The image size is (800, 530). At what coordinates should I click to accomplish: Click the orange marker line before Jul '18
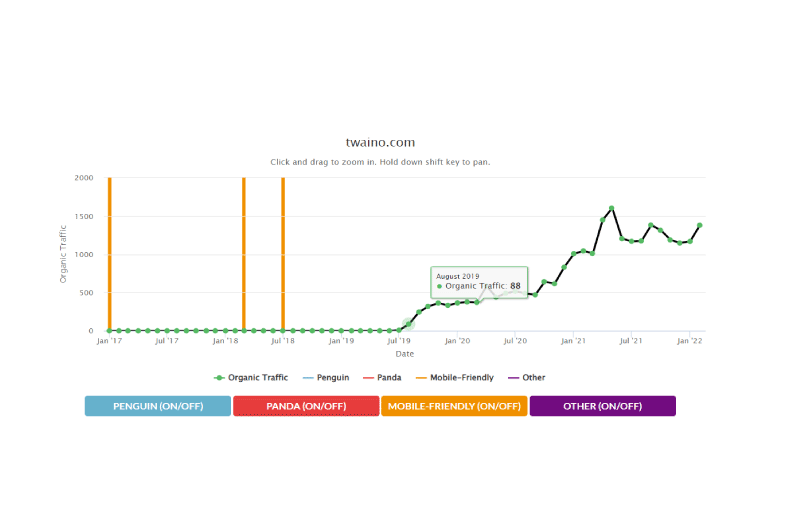click(x=244, y=254)
